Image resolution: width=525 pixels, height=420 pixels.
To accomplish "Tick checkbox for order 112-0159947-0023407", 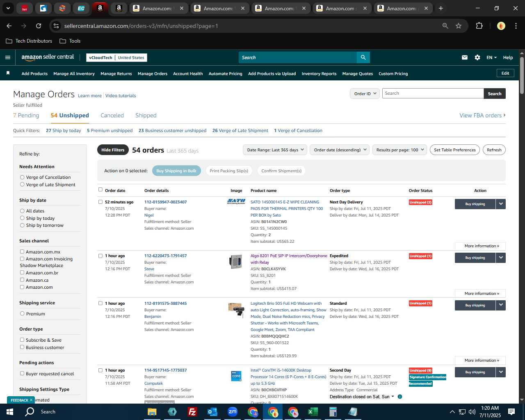I will click(x=100, y=202).
